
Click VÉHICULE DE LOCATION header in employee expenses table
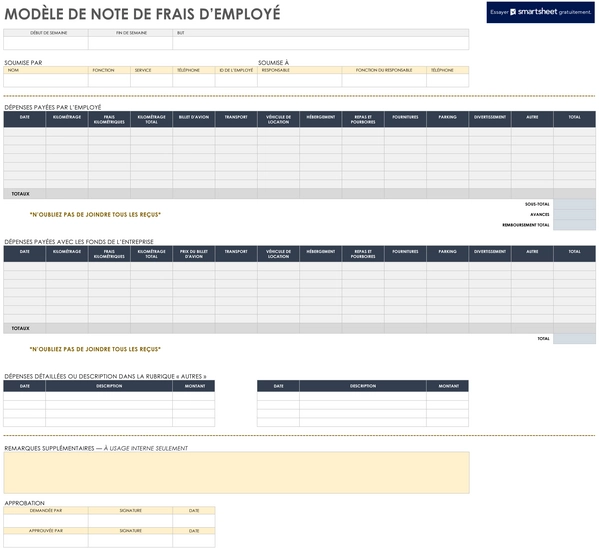tap(278, 119)
